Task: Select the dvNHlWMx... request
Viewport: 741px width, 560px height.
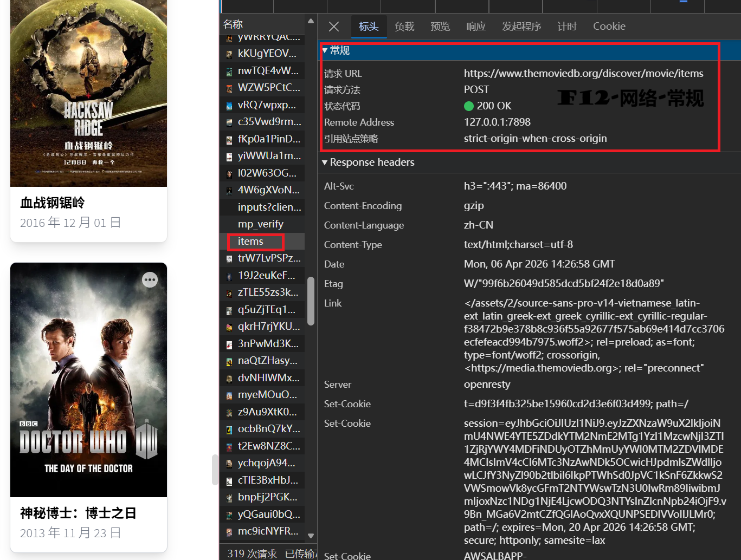Action: (262, 377)
